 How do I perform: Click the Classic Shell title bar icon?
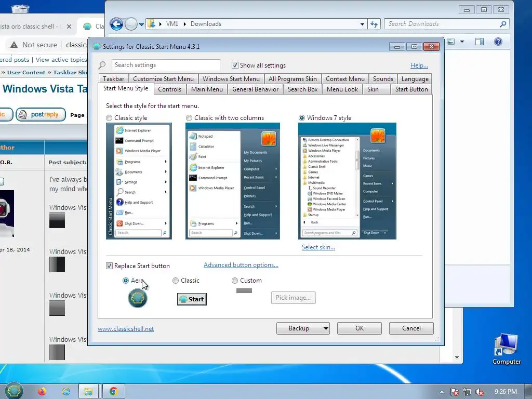[x=96, y=46]
